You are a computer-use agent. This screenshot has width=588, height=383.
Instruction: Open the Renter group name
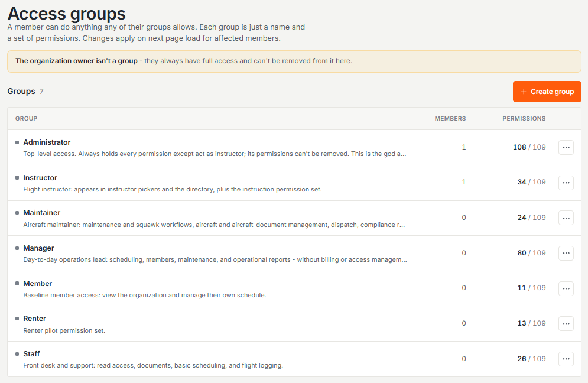[x=34, y=318]
